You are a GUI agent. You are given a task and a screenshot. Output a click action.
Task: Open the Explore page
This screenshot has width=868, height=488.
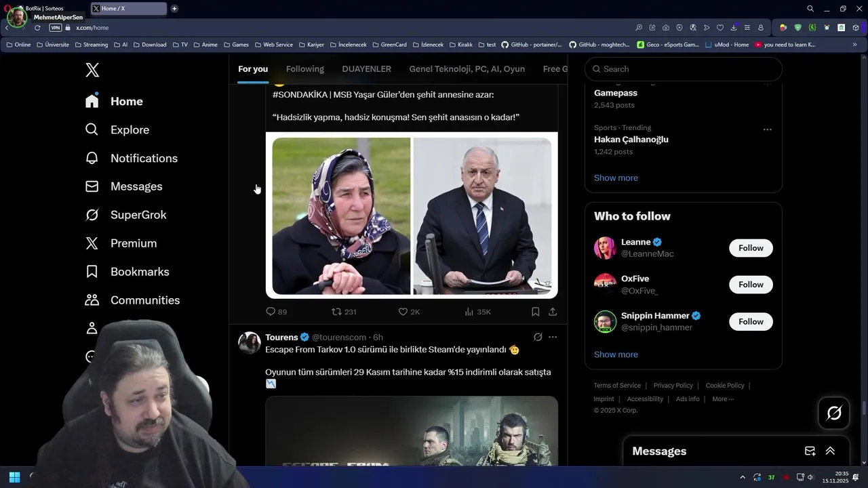[117, 129]
